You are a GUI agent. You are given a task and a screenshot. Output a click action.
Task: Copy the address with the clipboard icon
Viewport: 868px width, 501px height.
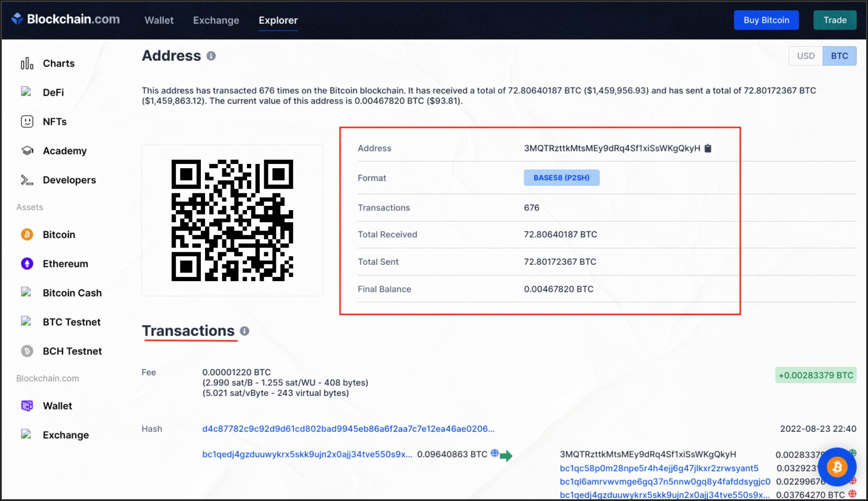pyautogui.click(x=708, y=148)
